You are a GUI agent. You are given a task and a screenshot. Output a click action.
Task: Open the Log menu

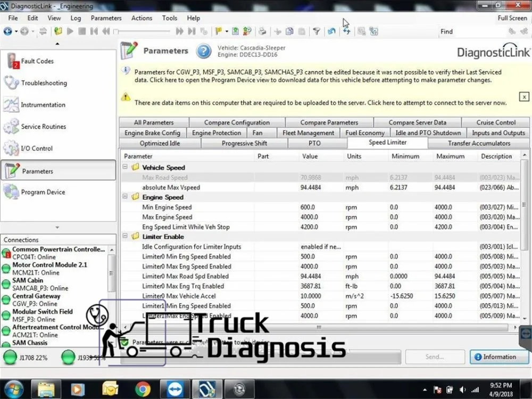pyautogui.click(x=76, y=18)
